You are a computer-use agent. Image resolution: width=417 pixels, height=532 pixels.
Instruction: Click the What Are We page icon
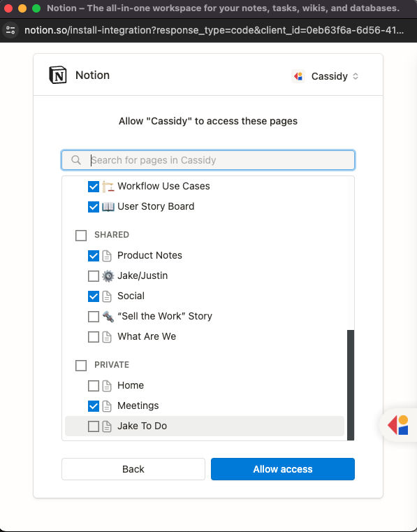point(107,337)
